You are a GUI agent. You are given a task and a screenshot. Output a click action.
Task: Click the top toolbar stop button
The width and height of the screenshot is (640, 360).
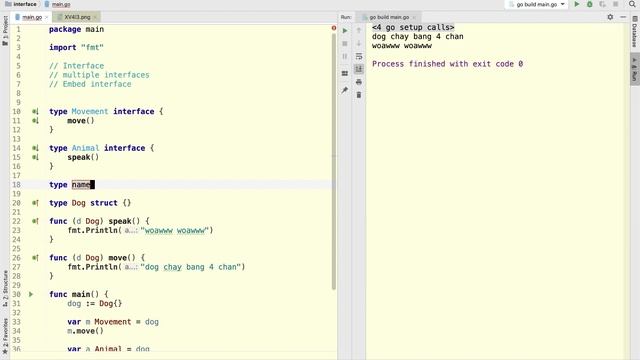tap(616, 4)
